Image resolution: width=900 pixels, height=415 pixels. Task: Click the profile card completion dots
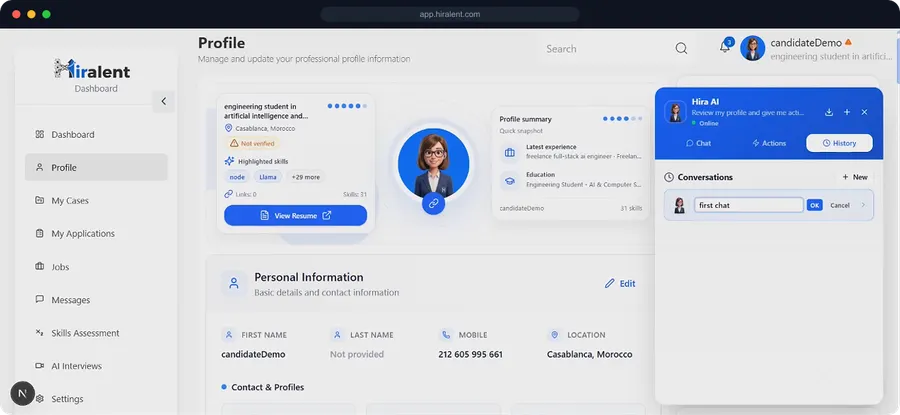[347, 106]
